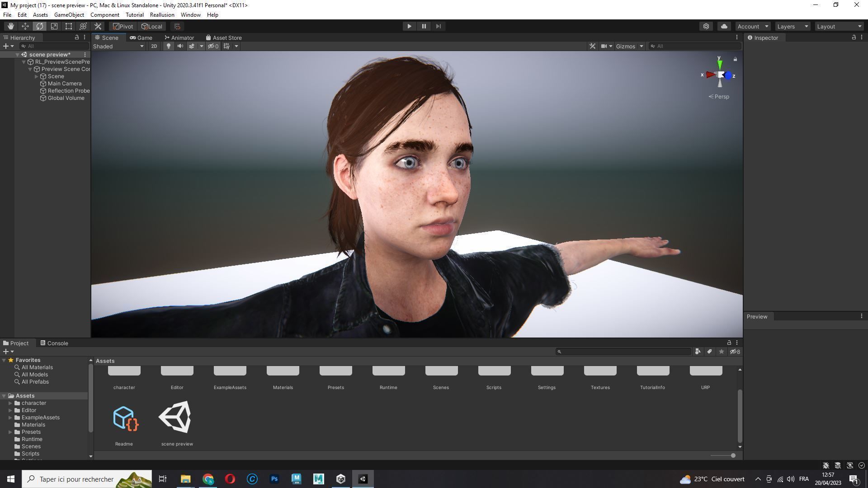
Task: Open Layout dropdown
Action: tap(839, 26)
